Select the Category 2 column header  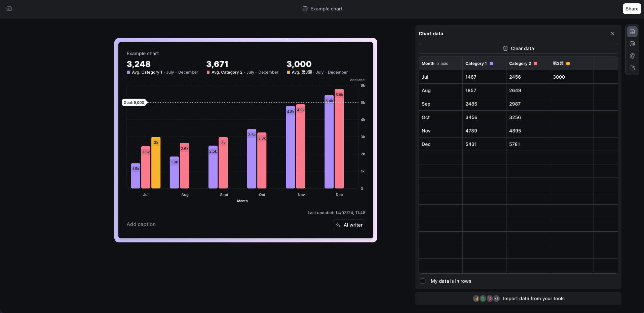[528, 64]
